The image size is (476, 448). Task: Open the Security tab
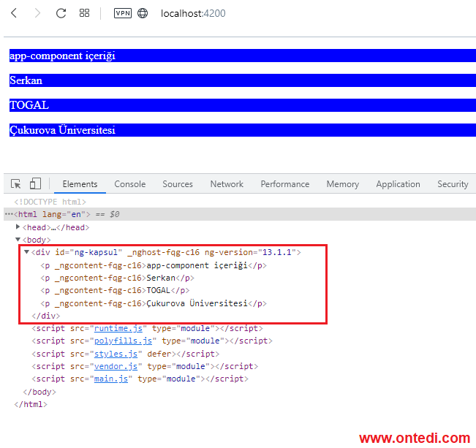click(x=453, y=184)
